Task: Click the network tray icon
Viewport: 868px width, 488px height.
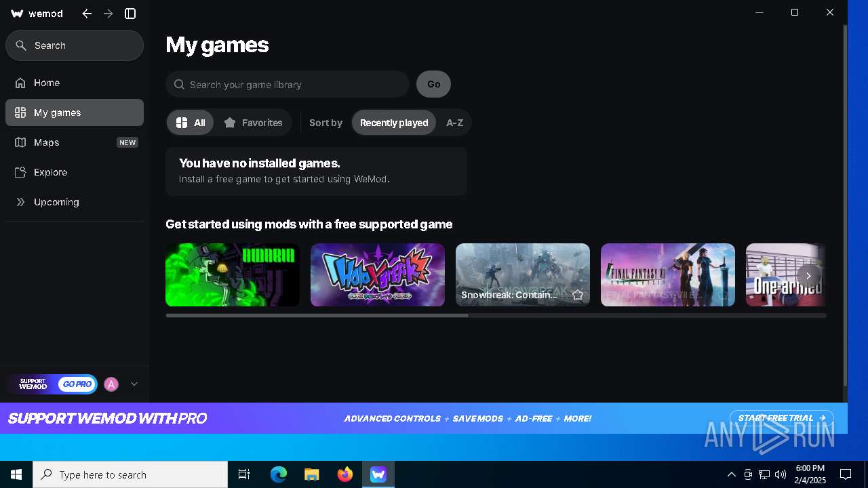Action: [764, 474]
